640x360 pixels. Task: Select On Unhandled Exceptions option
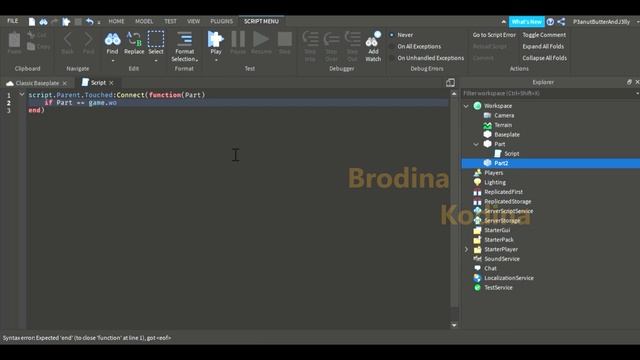pyautogui.click(x=391, y=58)
